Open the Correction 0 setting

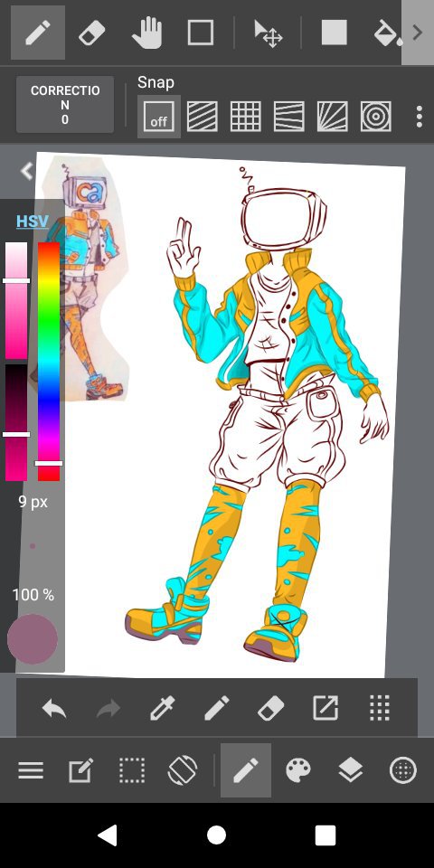coord(65,105)
